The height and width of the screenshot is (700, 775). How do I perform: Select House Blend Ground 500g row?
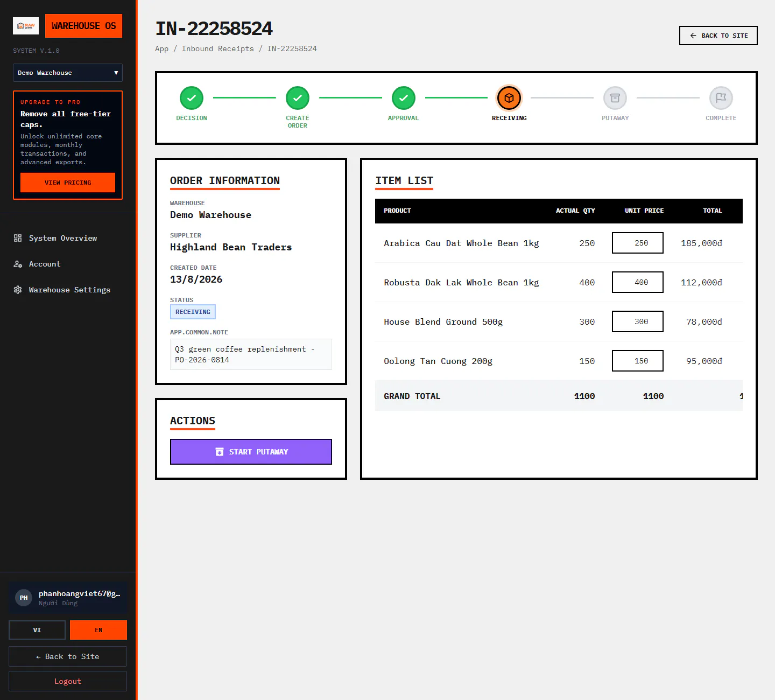(559, 321)
